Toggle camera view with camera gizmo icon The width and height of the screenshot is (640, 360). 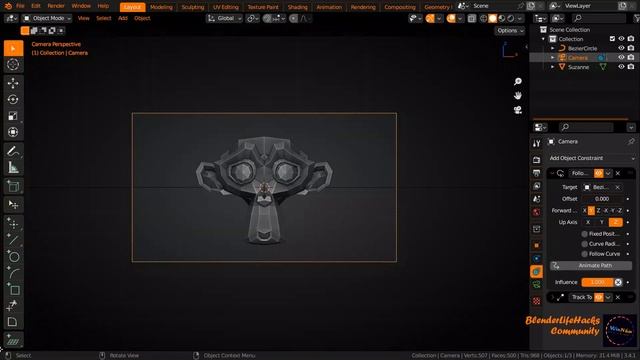coord(518,110)
